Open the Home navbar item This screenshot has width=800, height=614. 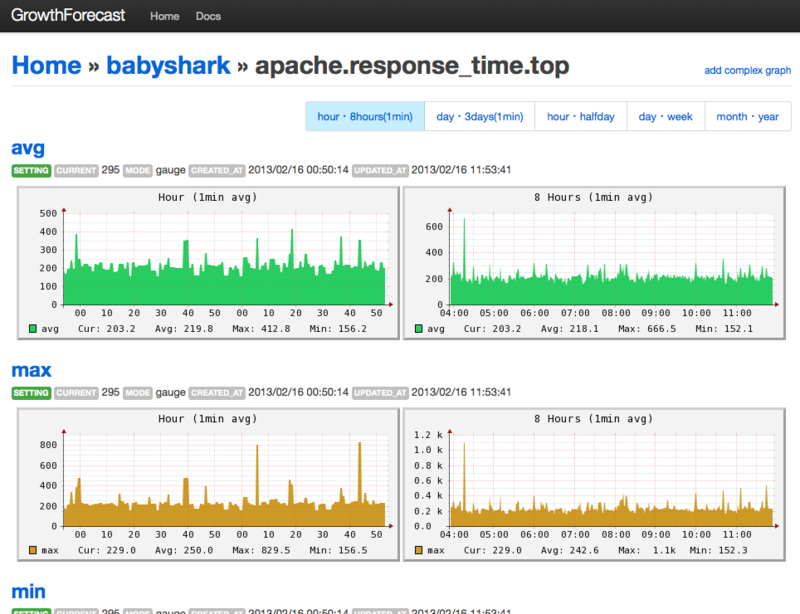coord(164,16)
